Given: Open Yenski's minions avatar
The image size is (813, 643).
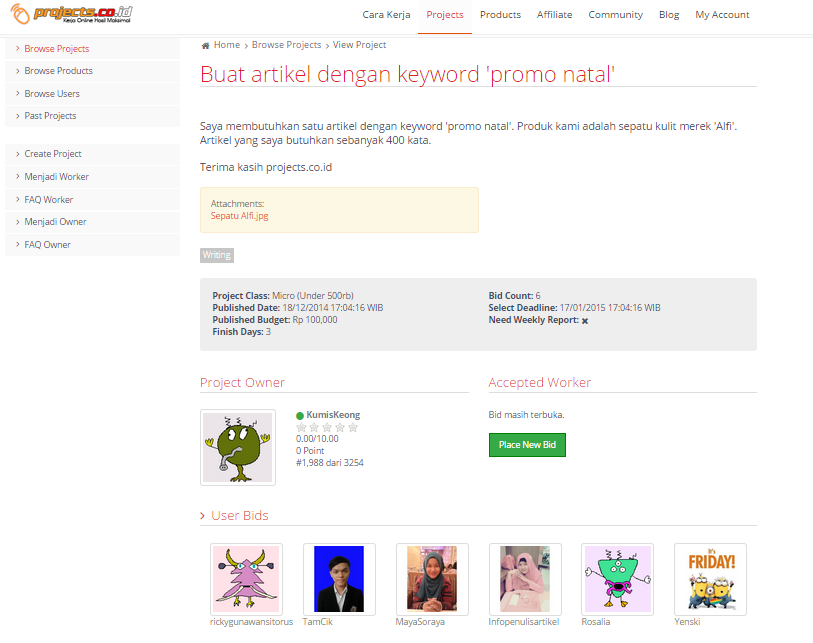Looking at the screenshot, I should click(x=710, y=578).
